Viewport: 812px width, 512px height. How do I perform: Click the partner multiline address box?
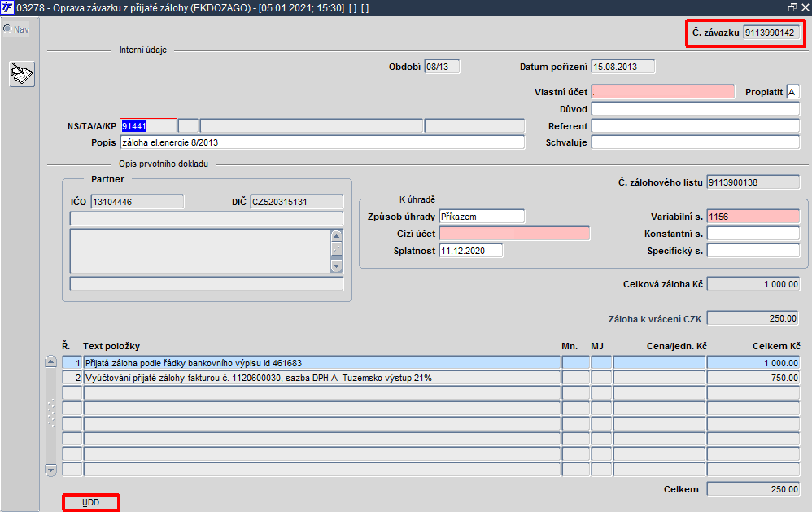[200, 252]
